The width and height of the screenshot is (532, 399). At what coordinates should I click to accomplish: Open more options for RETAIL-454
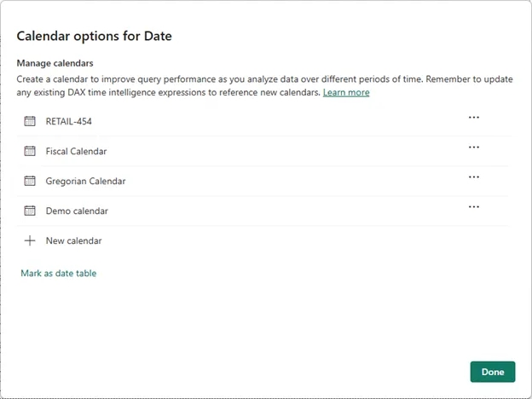(474, 118)
